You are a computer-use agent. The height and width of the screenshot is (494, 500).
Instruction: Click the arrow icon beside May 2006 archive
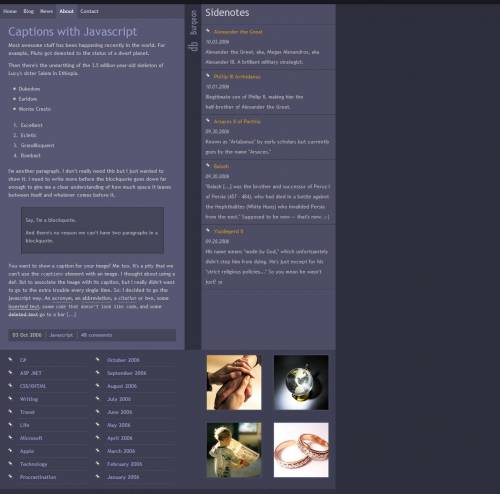pyautogui.click(x=98, y=424)
